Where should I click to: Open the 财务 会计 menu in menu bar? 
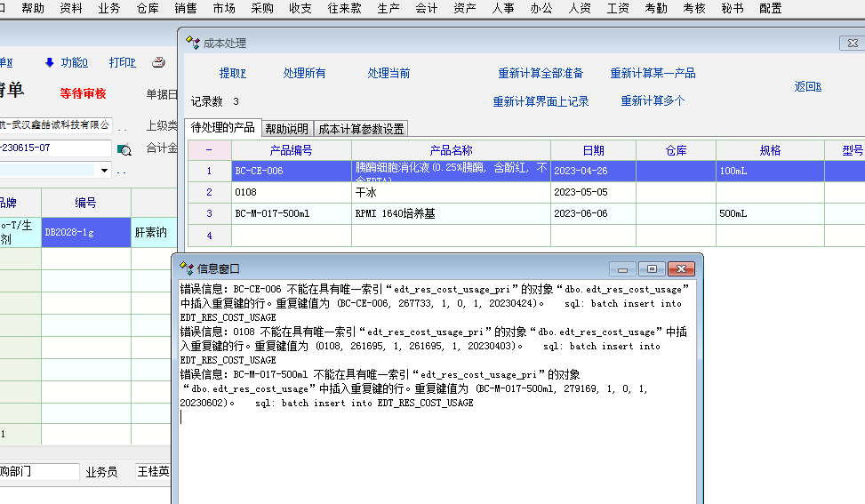[x=426, y=8]
